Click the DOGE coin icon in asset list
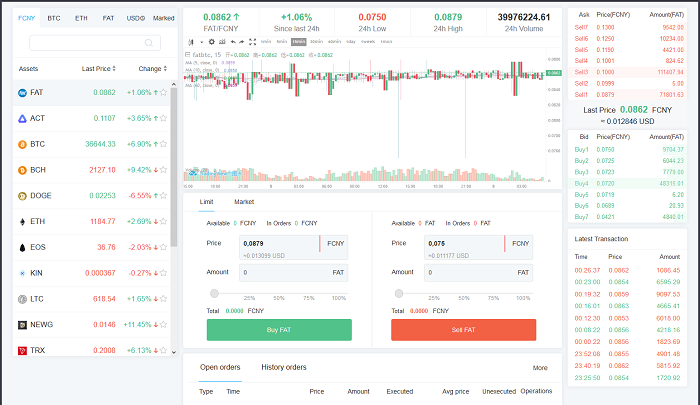This screenshot has height=405, width=700. click(22, 196)
